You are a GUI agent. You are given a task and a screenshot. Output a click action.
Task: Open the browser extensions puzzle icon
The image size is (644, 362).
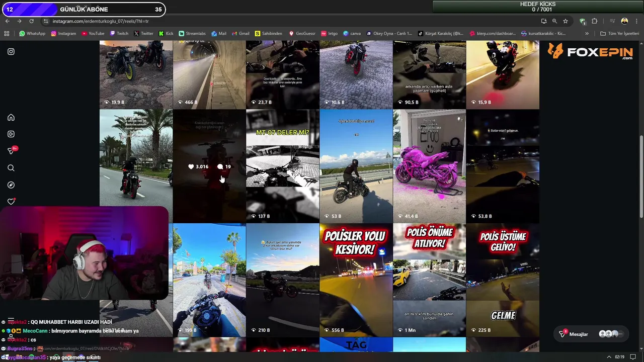(x=595, y=21)
